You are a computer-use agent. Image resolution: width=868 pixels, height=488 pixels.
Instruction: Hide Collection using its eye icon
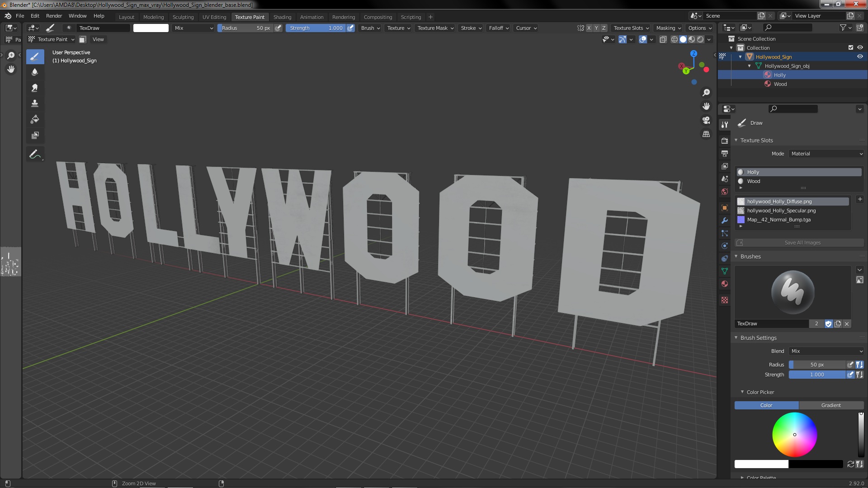point(860,47)
